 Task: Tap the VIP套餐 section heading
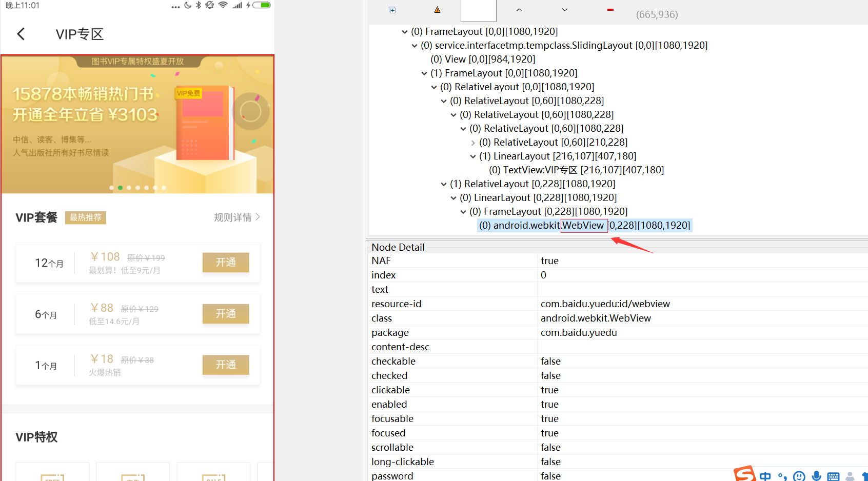(x=36, y=217)
